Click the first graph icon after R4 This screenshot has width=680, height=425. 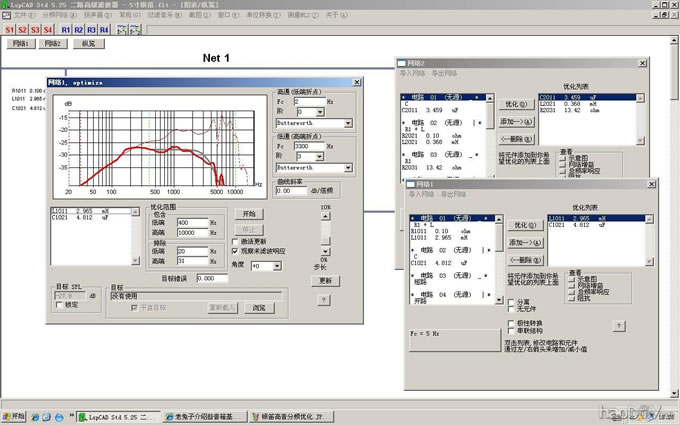coord(123,30)
